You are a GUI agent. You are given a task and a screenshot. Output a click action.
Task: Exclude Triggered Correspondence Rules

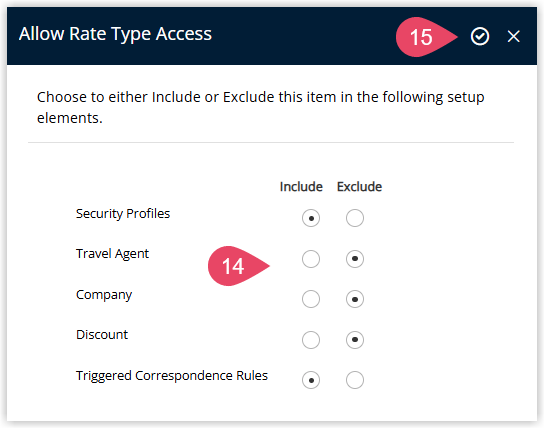pos(355,380)
